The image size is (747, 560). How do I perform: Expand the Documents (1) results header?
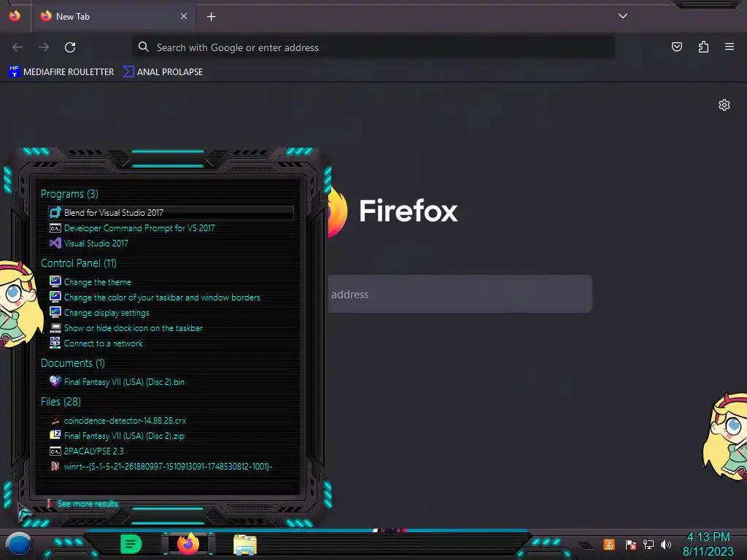point(72,363)
